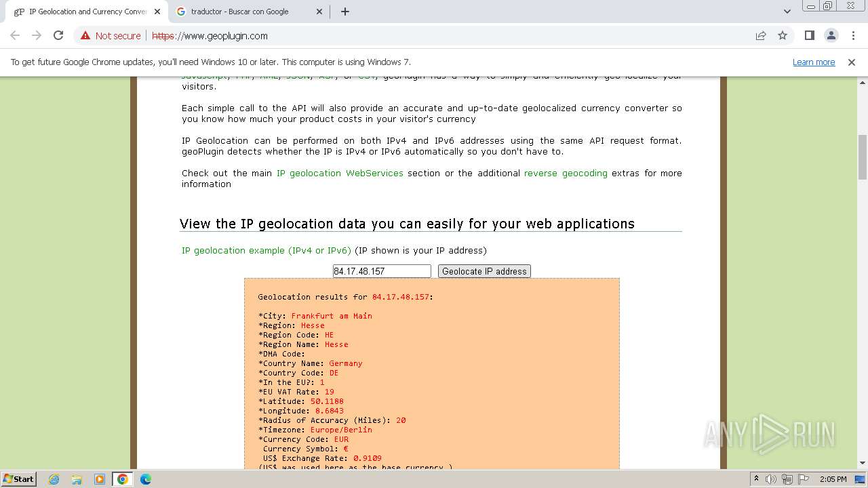Click Geolocate IP address button

tap(484, 271)
